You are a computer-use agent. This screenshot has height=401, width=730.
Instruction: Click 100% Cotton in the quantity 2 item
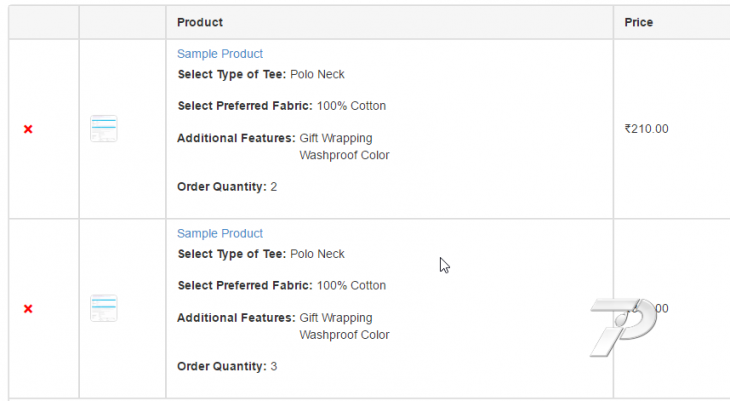(351, 106)
